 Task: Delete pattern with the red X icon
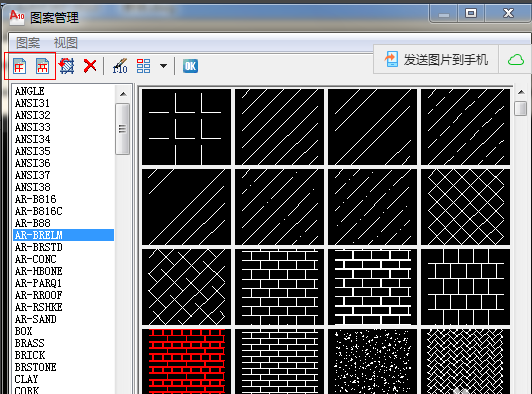tap(90, 66)
